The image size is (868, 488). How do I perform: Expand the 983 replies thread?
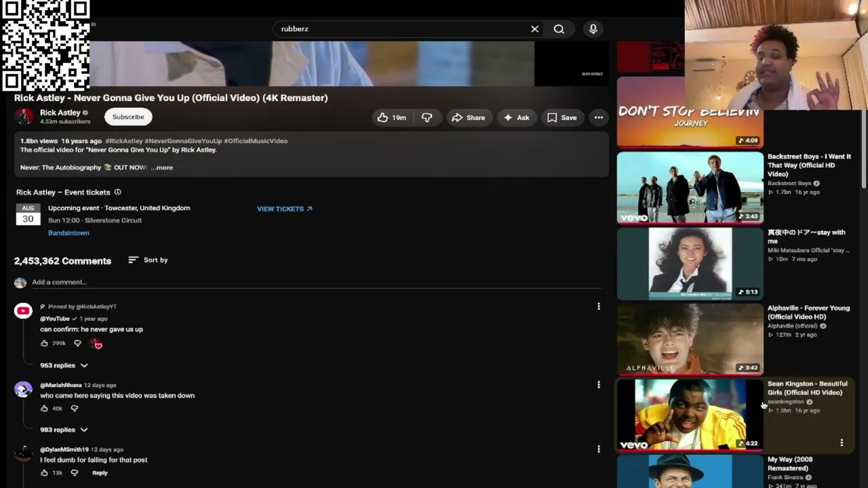pos(64,430)
